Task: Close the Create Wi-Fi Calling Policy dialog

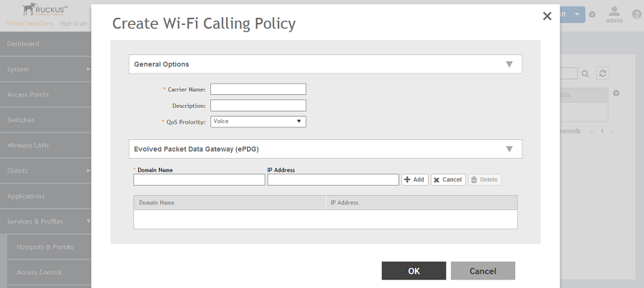Action: click(547, 16)
